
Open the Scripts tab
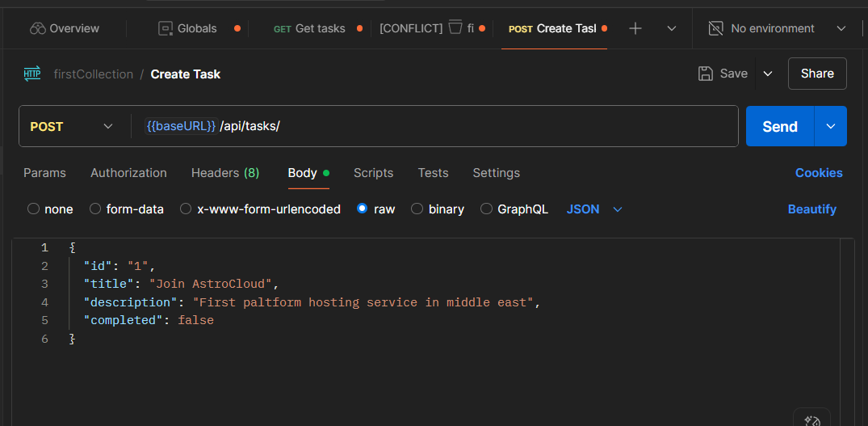tap(373, 173)
